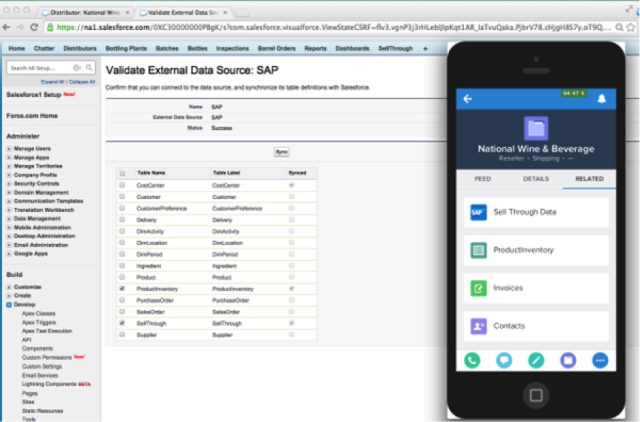Expand the Security Controls sidebar node

coord(9,184)
